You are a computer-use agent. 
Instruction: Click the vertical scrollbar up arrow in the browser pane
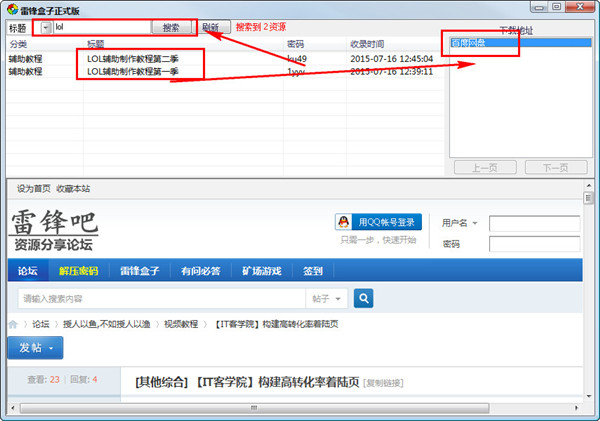click(x=588, y=185)
